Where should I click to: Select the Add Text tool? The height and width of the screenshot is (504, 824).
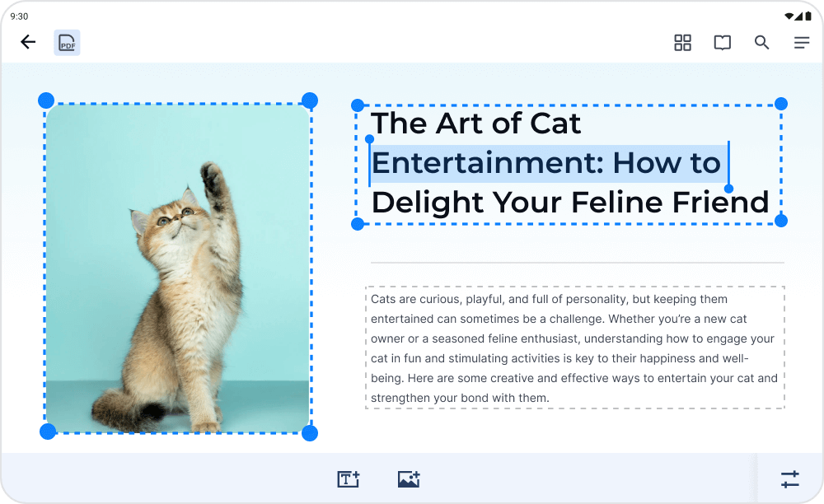(349, 478)
